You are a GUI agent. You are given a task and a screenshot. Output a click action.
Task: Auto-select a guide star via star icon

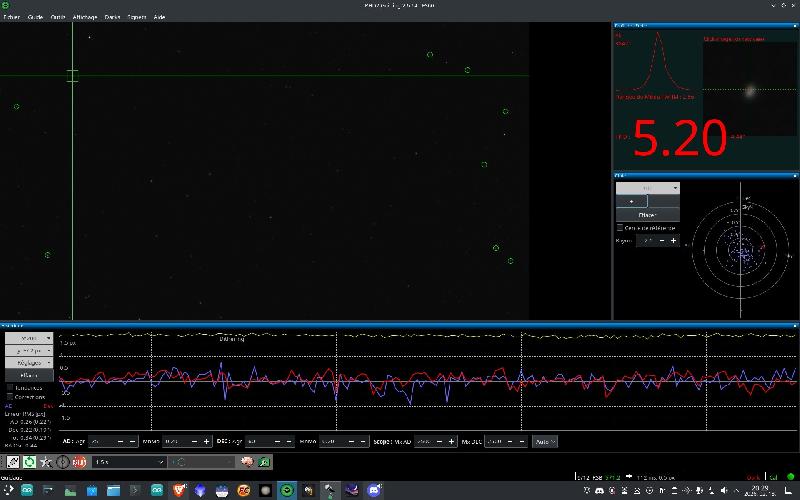[x=46, y=462]
